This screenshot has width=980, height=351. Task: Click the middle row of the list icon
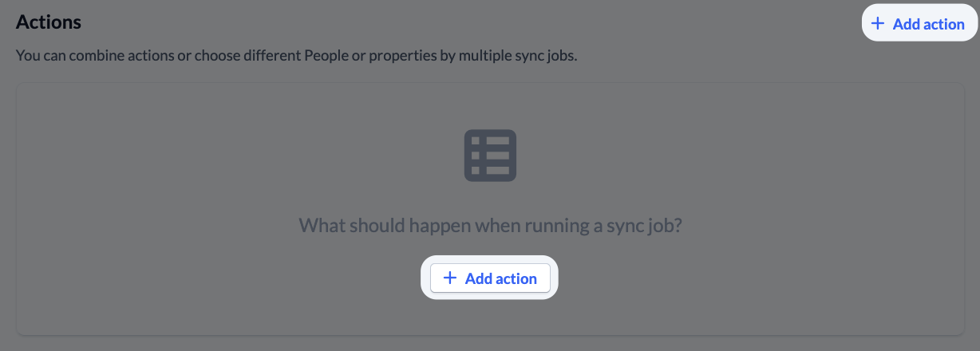tap(490, 155)
